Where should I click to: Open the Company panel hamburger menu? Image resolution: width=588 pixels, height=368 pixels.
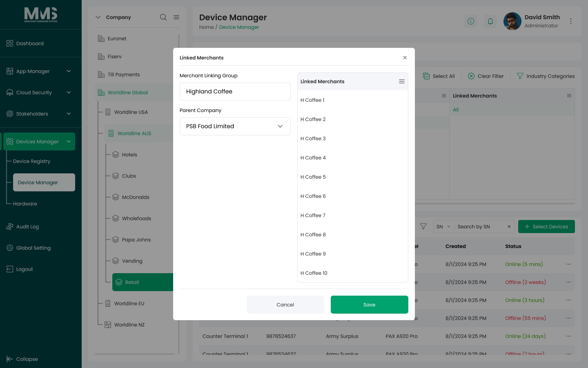pyautogui.click(x=176, y=17)
